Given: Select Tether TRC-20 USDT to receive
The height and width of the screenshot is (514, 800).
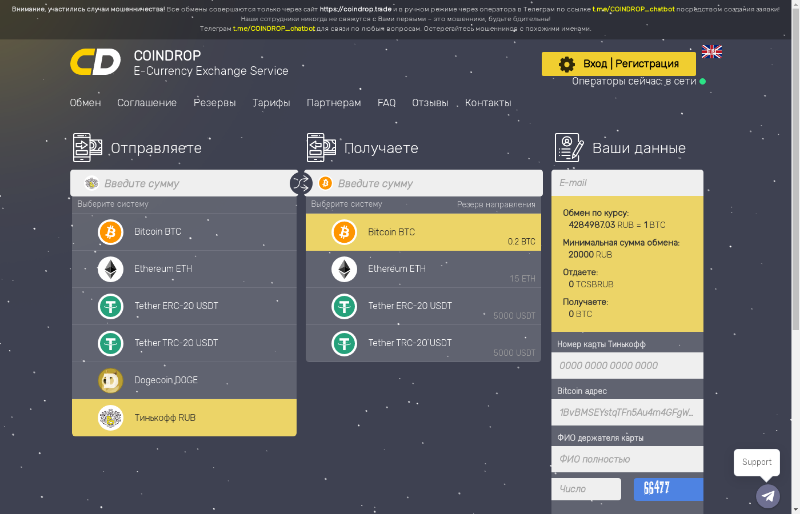Looking at the screenshot, I should coord(420,343).
